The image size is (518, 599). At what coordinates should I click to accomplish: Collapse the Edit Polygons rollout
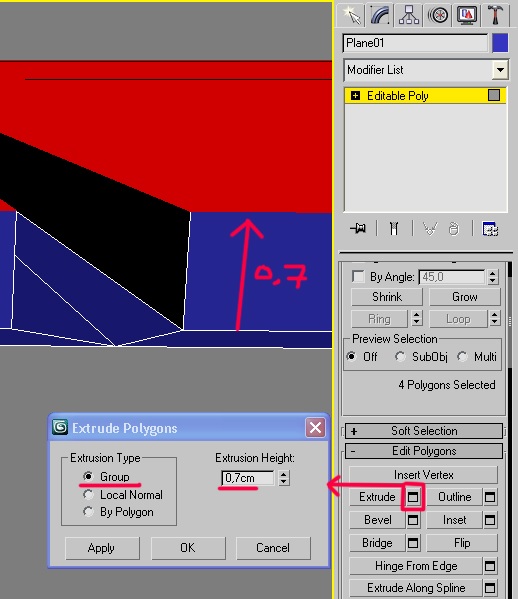[424, 451]
